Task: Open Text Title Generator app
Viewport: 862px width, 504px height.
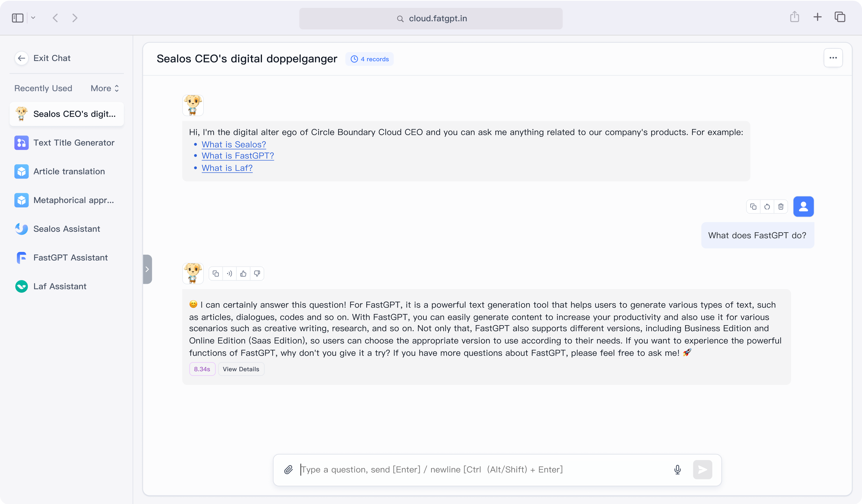Action: 67,143
